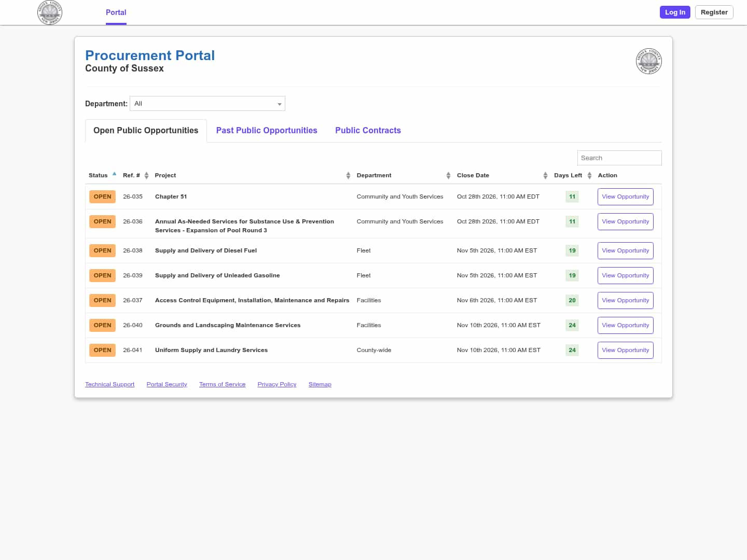Screen dimensions: 747x560
Task: Click the county seal beside Procurement Portal title
Action: coord(648,61)
